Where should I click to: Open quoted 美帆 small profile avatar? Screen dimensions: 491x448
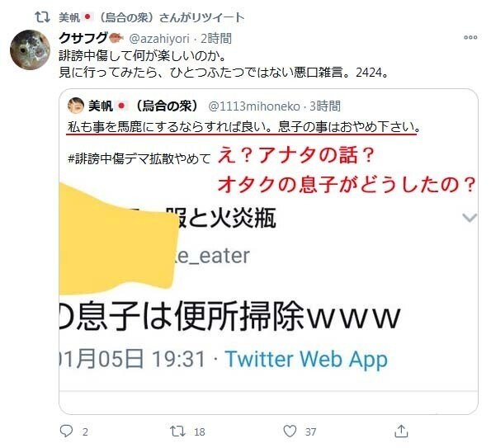click(75, 106)
